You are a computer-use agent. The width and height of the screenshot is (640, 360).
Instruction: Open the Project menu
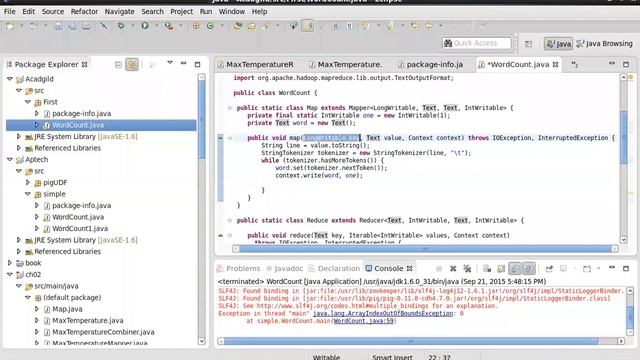point(181,11)
